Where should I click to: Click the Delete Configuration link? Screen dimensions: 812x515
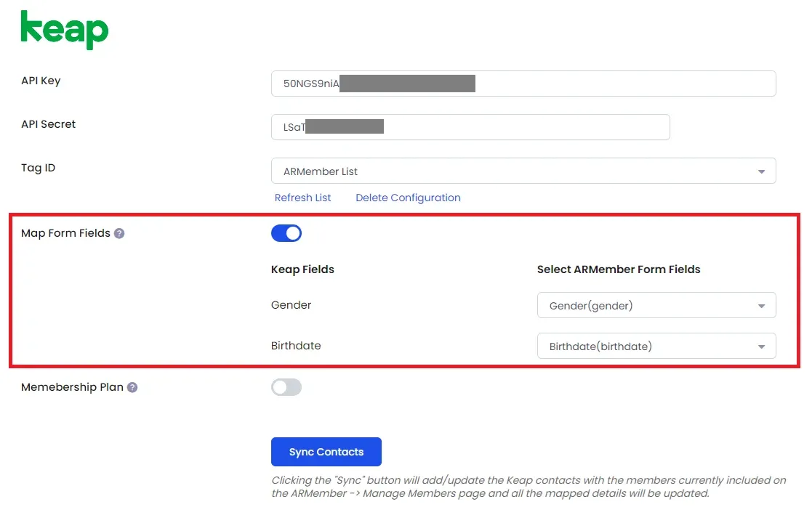coord(408,198)
